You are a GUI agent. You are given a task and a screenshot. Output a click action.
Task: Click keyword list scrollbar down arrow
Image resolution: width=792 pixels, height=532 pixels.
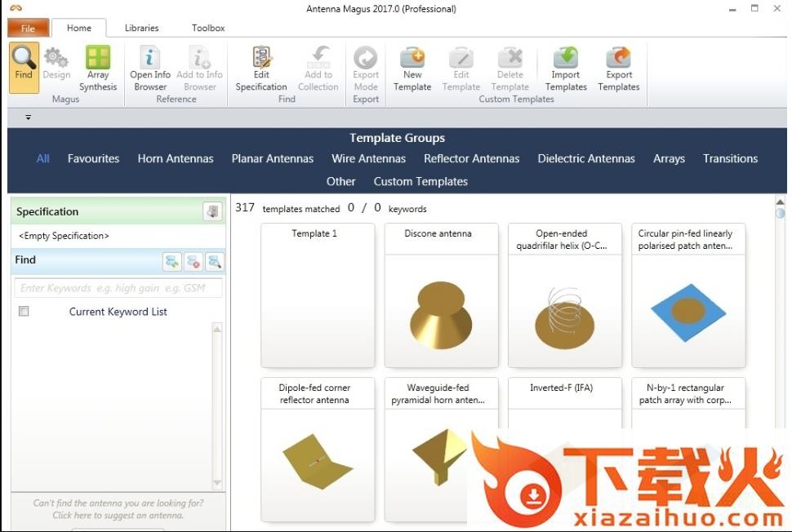(x=217, y=483)
